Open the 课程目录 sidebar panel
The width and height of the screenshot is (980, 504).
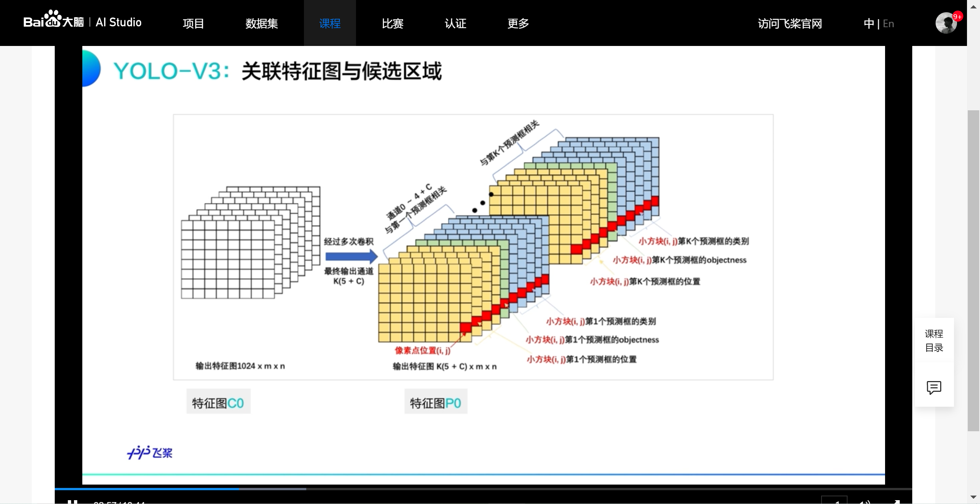(934, 341)
